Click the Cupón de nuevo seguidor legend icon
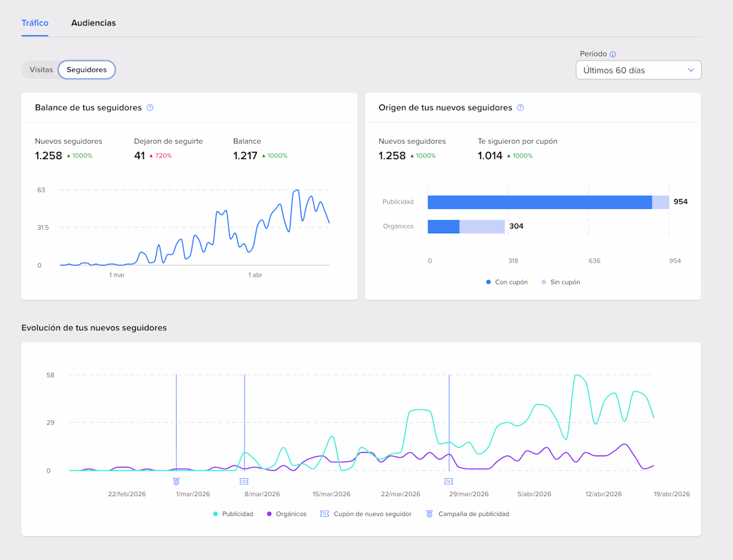The height and width of the screenshot is (560, 733). pyautogui.click(x=325, y=514)
